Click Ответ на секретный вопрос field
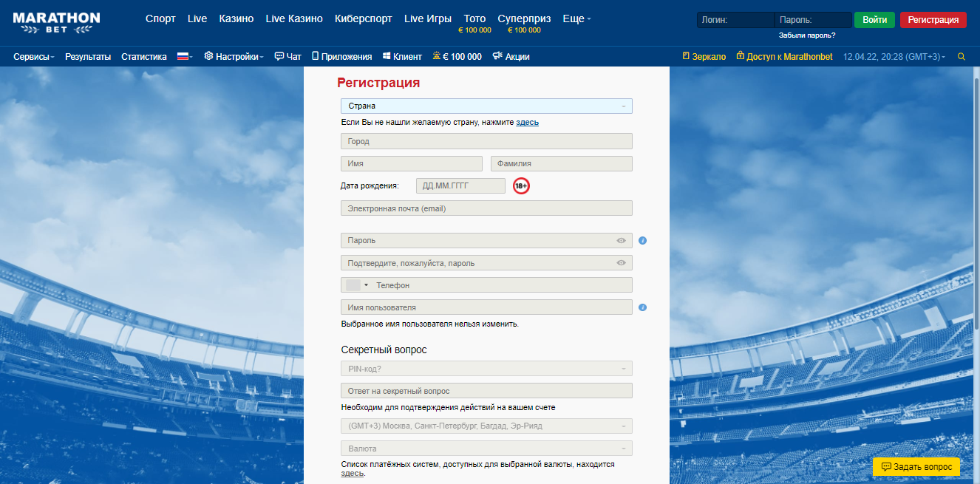 (x=486, y=391)
